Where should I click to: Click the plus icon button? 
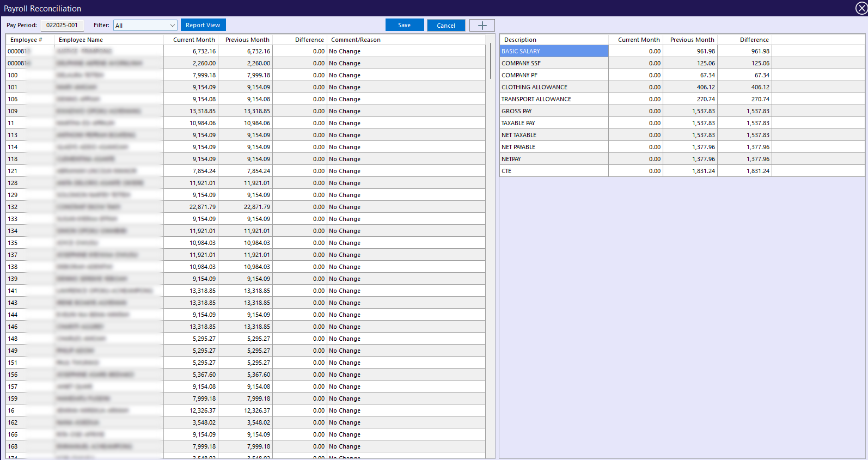coord(482,26)
